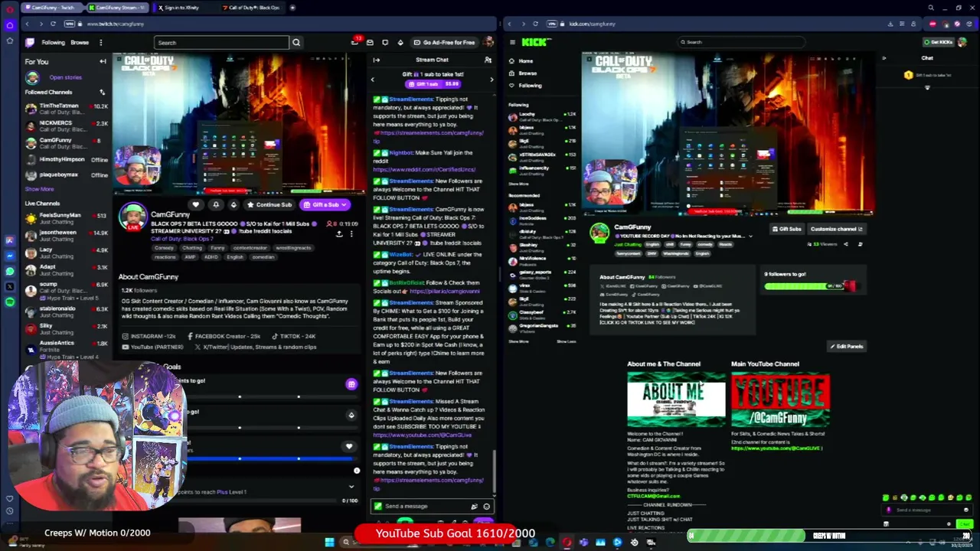Open the emote picker in Twitch chat box
This screenshot has height=551, width=980.
[486, 506]
